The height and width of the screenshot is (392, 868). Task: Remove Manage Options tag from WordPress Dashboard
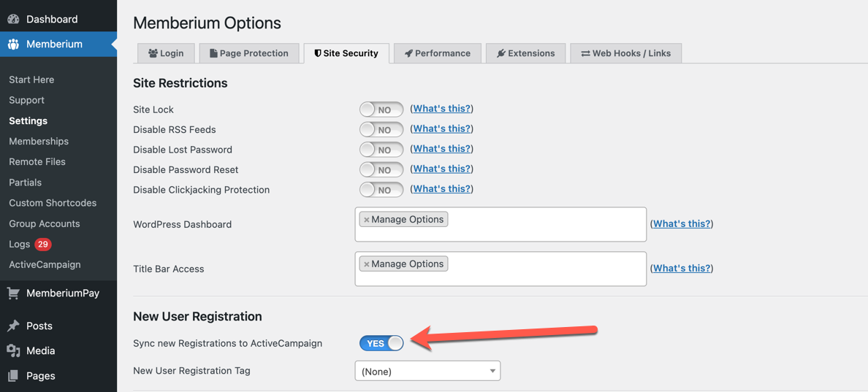tap(367, 220)
